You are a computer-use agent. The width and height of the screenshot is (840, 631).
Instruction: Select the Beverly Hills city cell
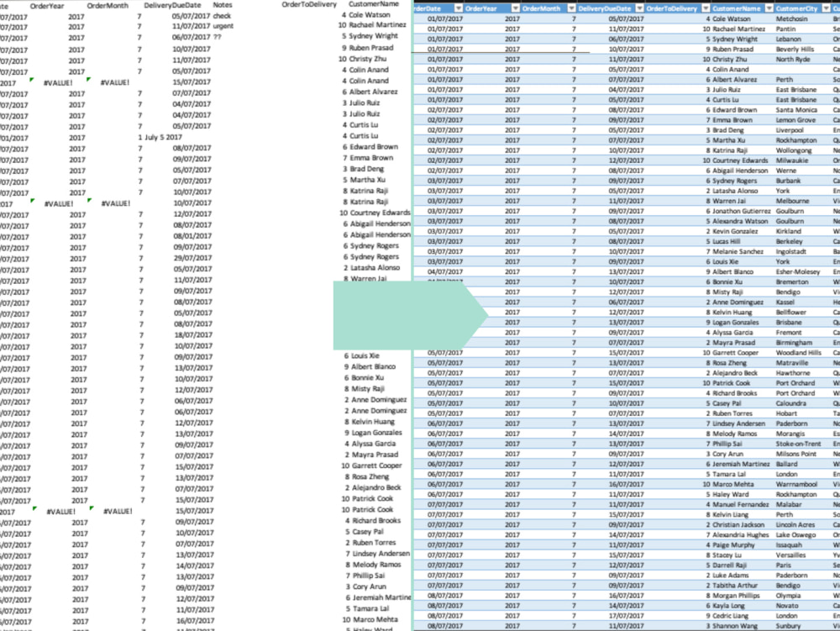[x=795, y=50]
